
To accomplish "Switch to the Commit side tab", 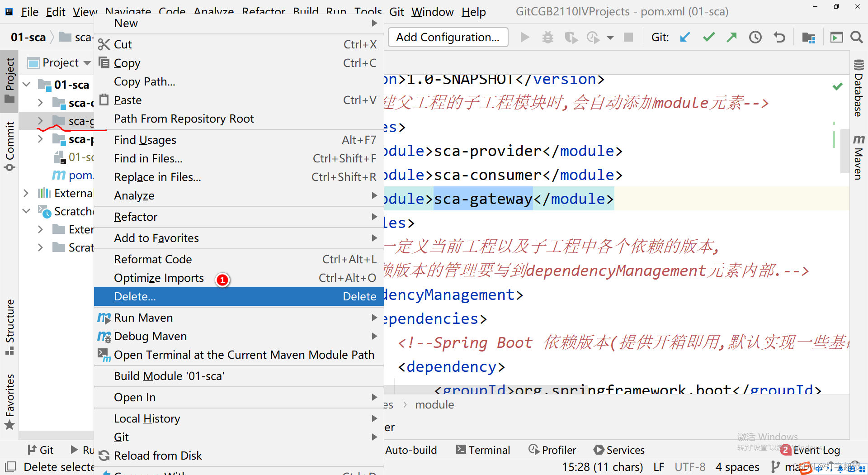I will pos(9,146).
